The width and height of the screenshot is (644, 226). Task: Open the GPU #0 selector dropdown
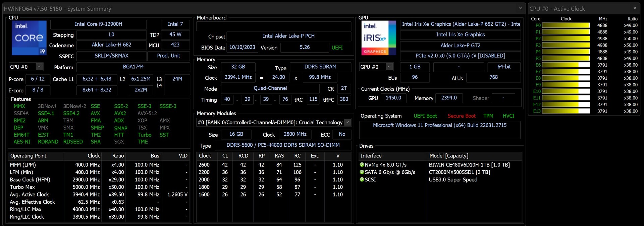[x=389, y=67]
